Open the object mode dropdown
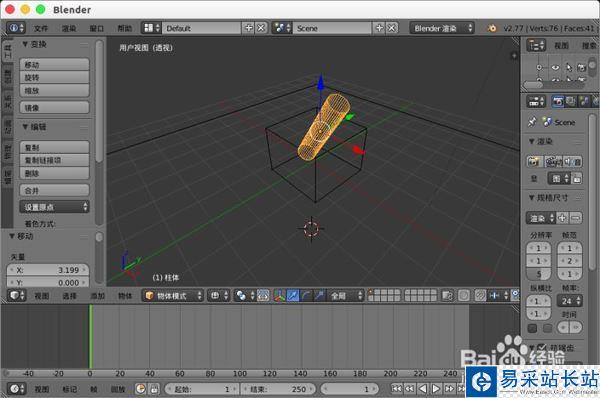 [x=173, y=295]
